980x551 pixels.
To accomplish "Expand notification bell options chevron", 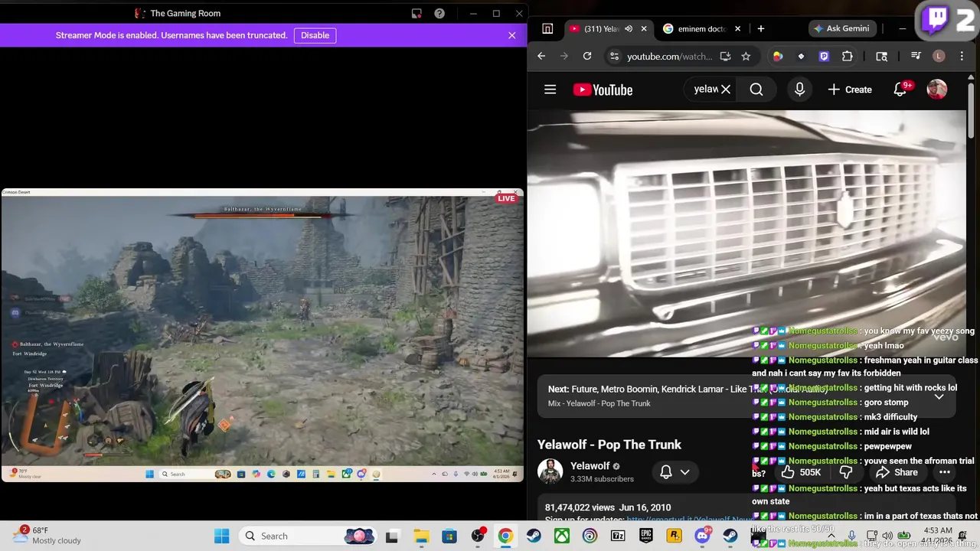I will click(x=684, y=472).
